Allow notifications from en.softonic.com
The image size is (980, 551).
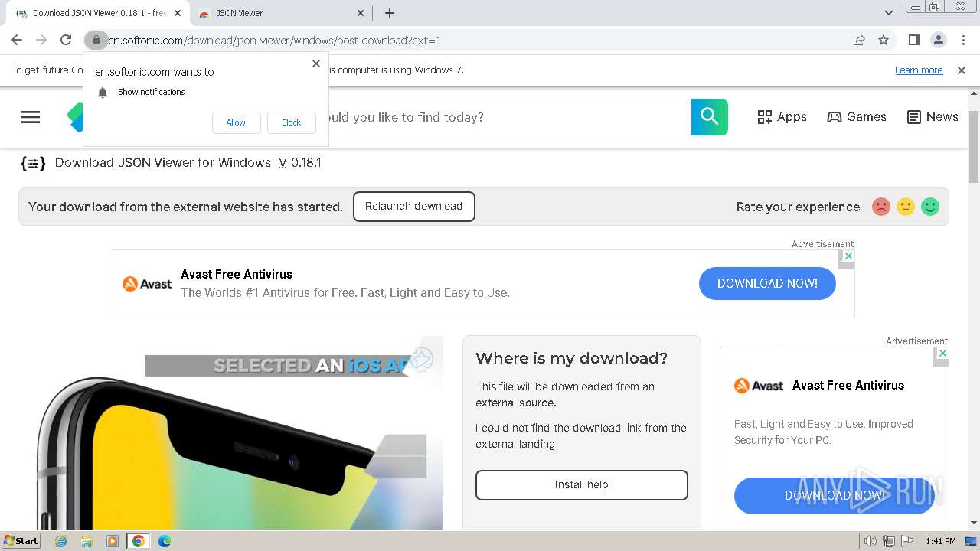pyautogui.click(x=236, y=122)
